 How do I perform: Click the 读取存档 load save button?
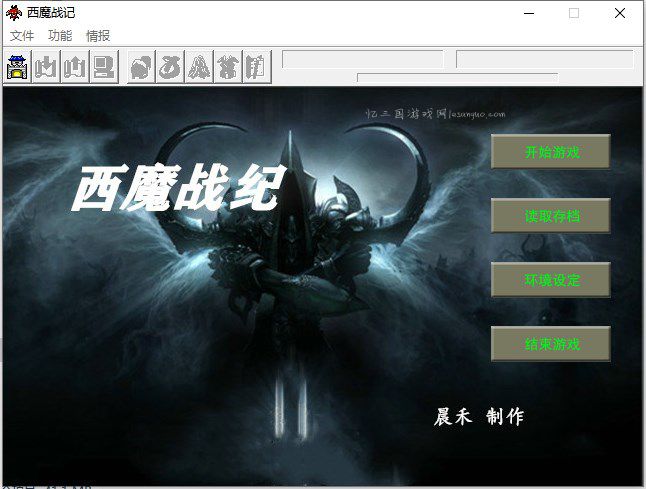click(550, 215)
